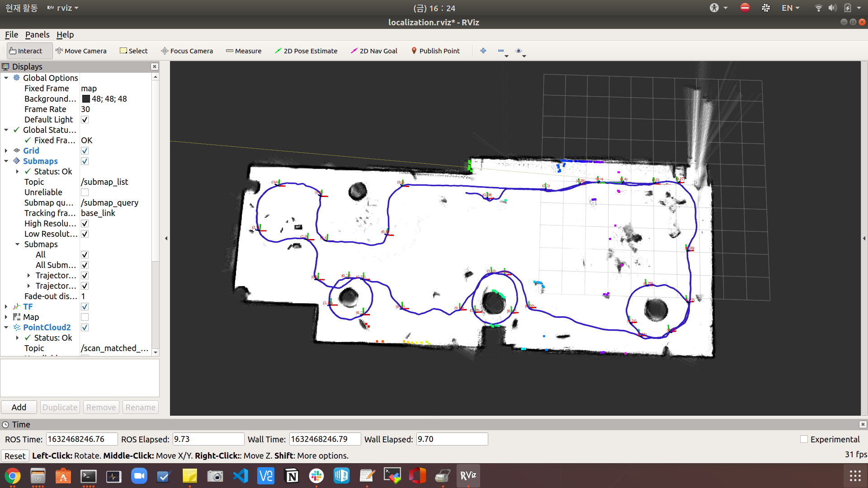Choose the Measure tool
This screenshot has width=868, height=488.
tap(244, 51)
